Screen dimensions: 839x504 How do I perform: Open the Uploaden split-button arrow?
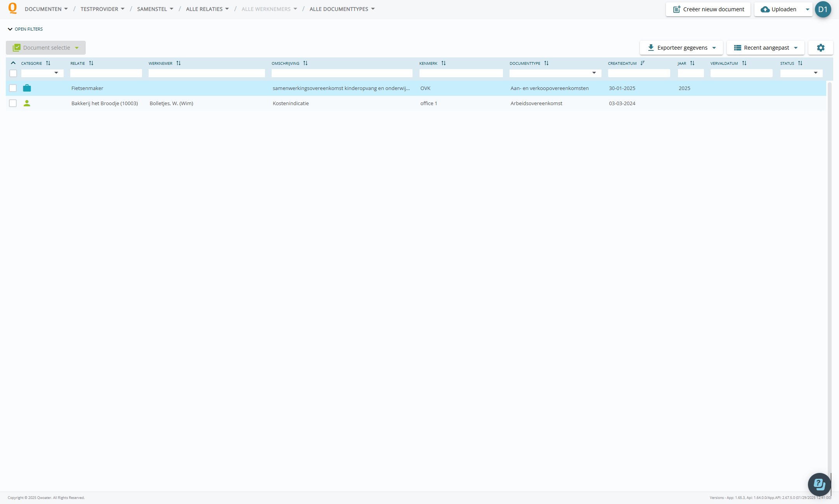pos(808,9)
